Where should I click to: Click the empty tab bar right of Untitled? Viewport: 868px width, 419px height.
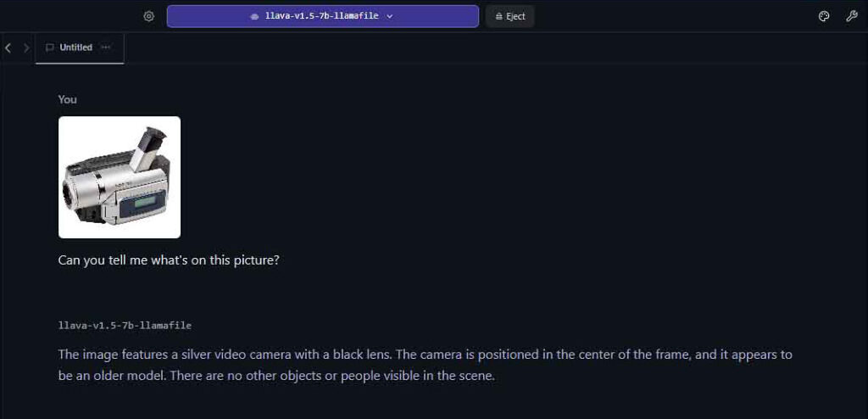(495, 48)
